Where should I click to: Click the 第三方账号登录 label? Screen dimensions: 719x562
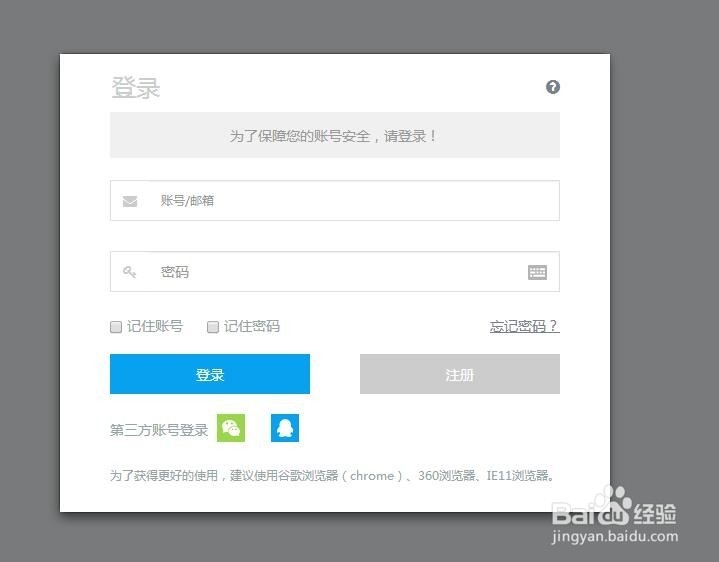tap(159, 430)
